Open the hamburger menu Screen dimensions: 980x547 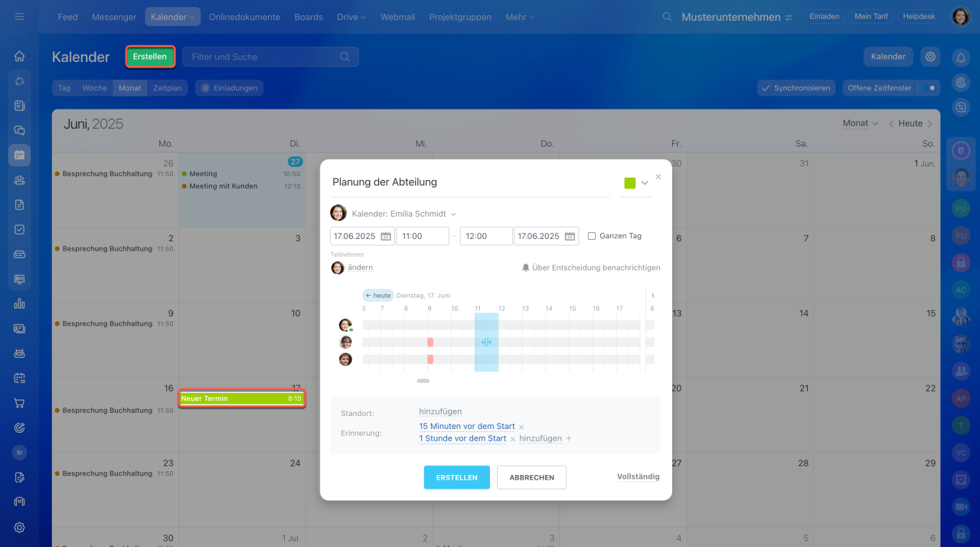coord(19,16)
